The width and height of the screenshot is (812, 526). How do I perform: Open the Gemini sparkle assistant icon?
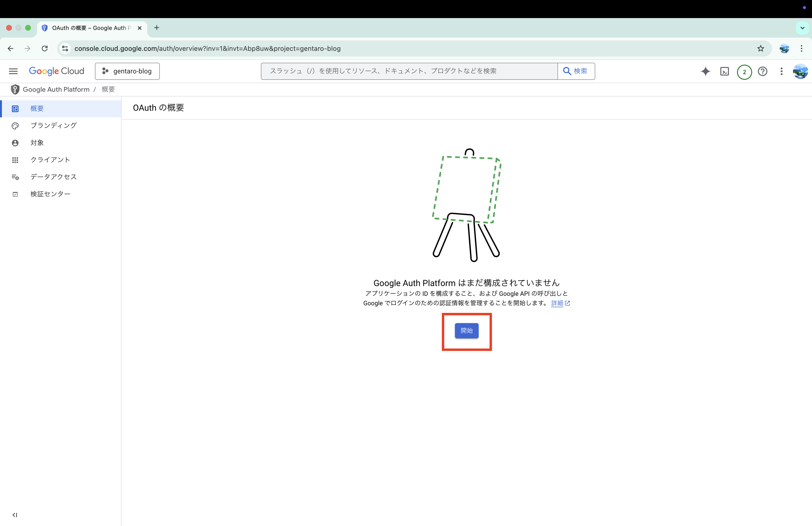coord(706,71)
